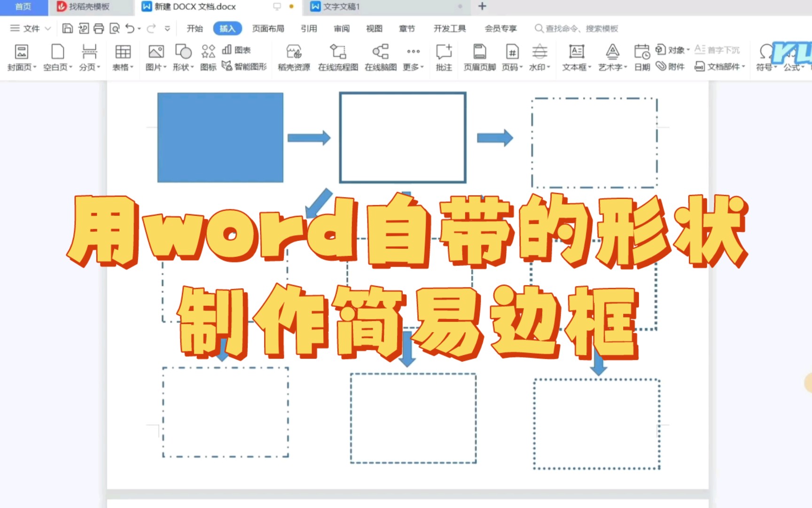This screenshot has height=508, width=812.
Task: Open Print Preview from quick access toolbar
Action: click(x=114, y=29)
